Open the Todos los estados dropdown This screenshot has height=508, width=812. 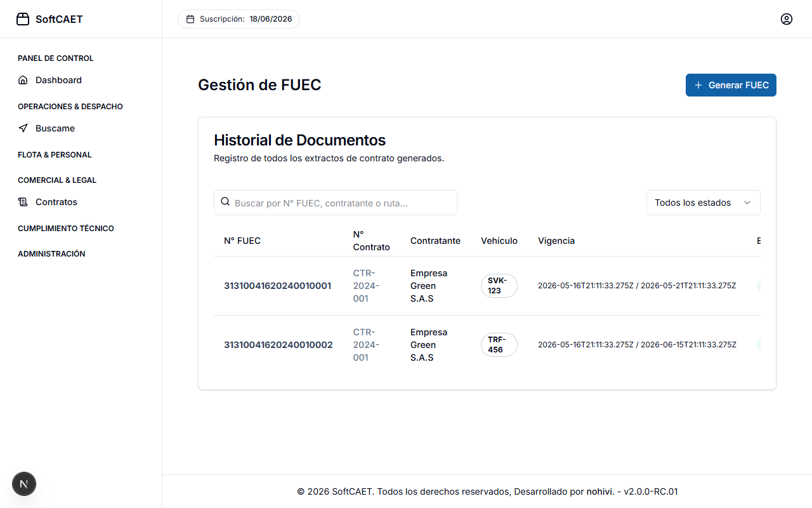(x=703, y=203)
